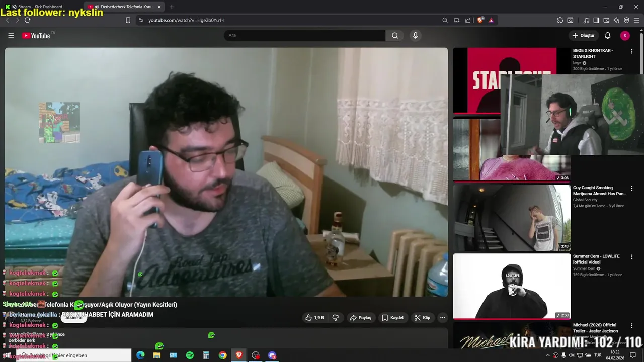Open the BEGE X KHONTKAR - STARLIGHT title
Viewport: 644px width, 362px height.
593,53
